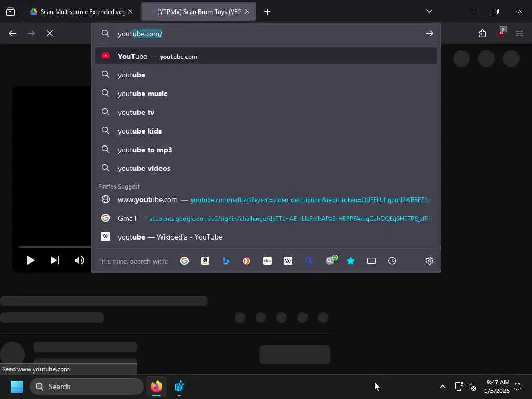This screenshot has height=399, width=532.
Task: Search open tabs icon
Action: [x=371, y=261]
